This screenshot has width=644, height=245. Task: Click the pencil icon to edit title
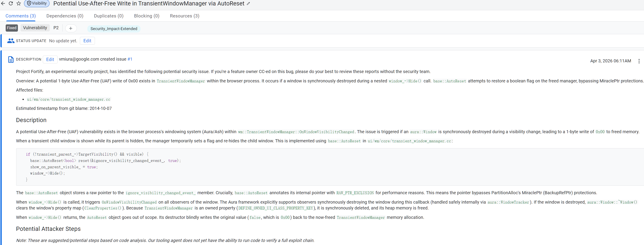[x=248, y=3]
